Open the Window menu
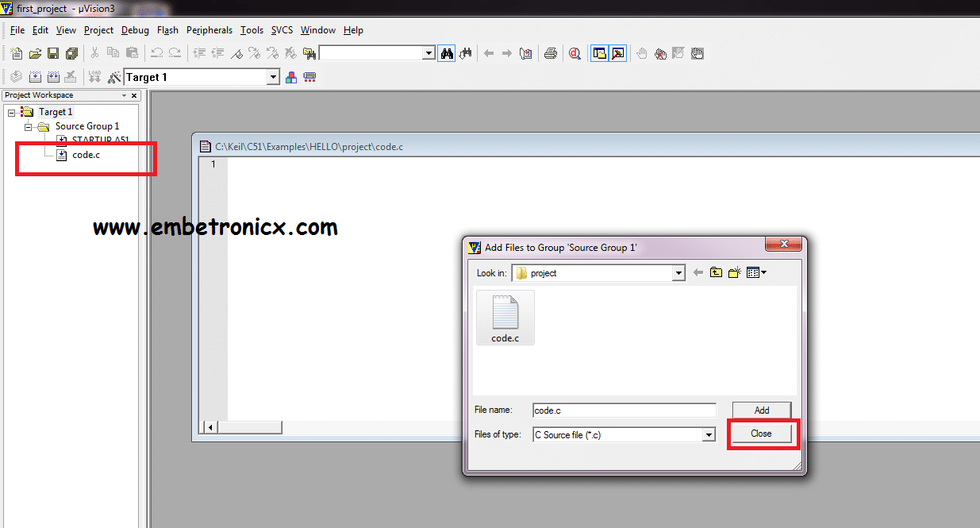 (x=317, y=30)
